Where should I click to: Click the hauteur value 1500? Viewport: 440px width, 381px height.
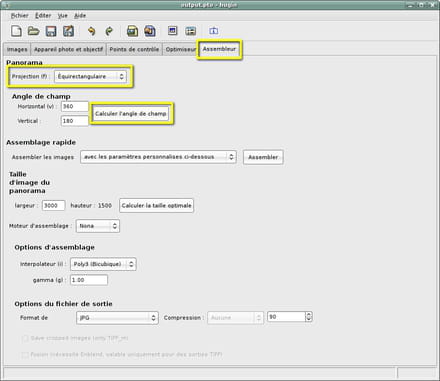(105, 205)
